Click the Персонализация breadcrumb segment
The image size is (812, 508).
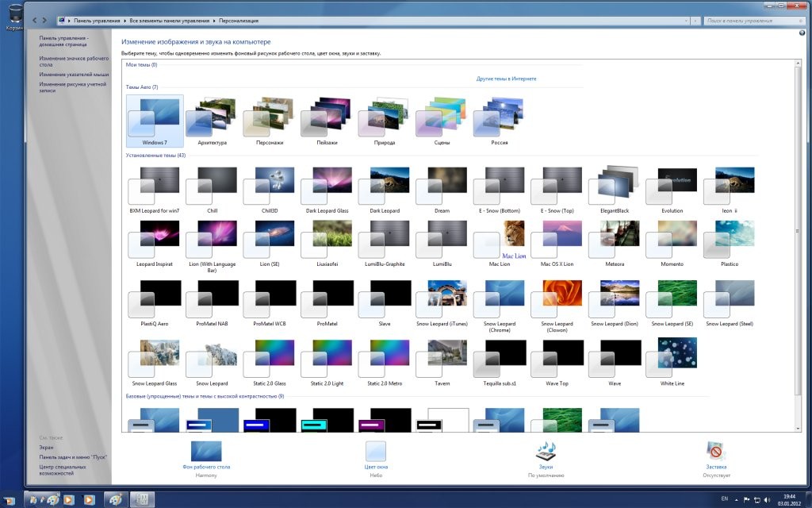tap(239, 21)
